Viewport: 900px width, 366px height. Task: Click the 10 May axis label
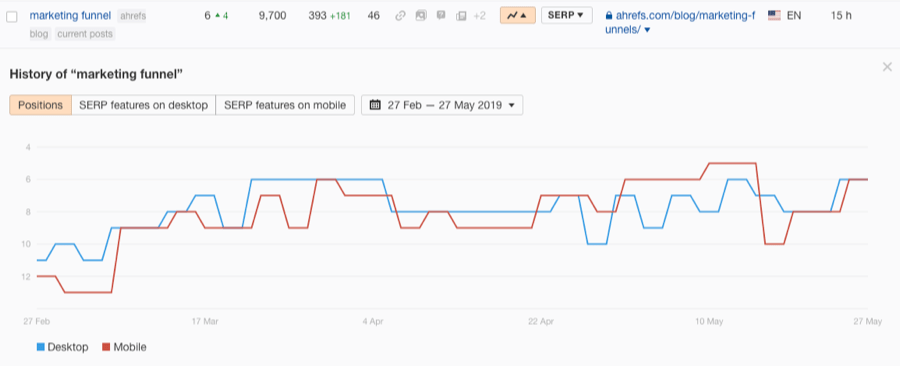(709, 322)
